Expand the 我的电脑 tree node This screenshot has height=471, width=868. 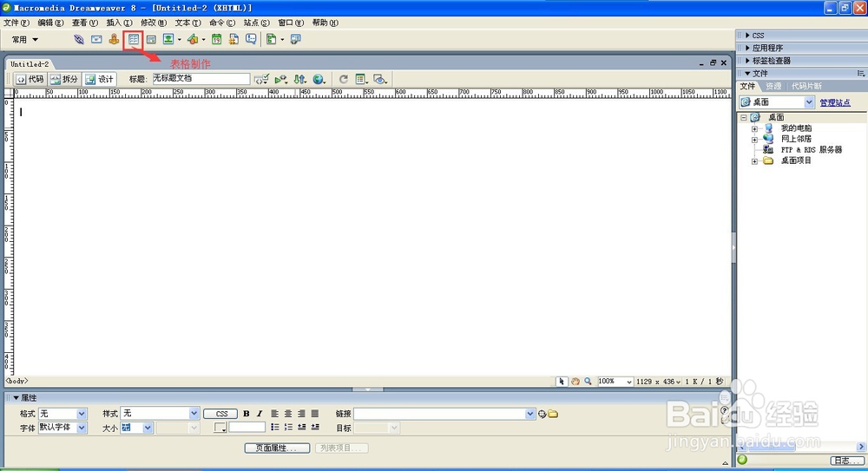(x=754, y=128)
